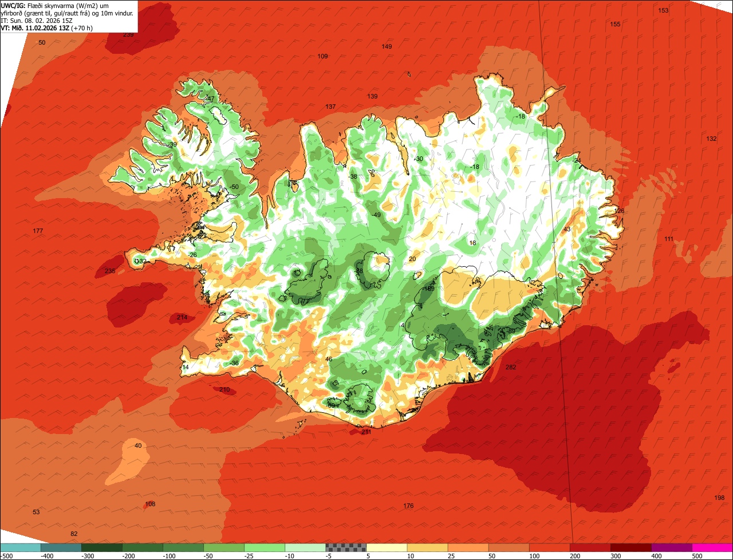Screen dimensions: 733x560
Task: Click the legend label '-5'
Action: tap(329, 556)
